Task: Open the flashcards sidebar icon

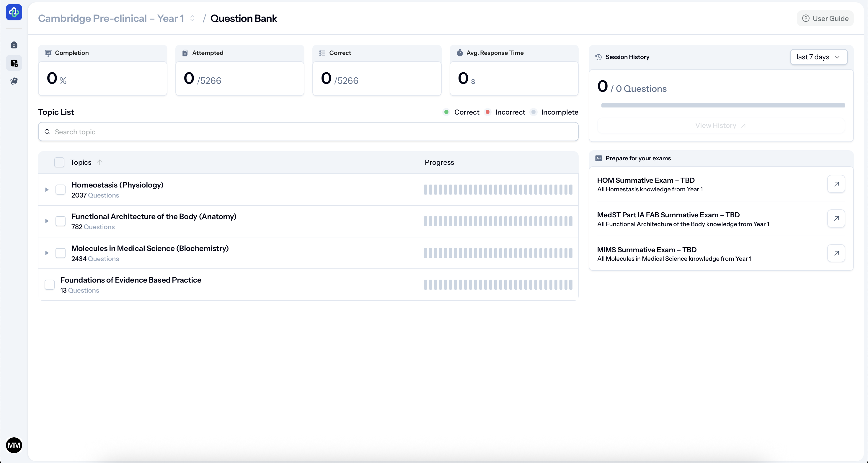Action: click(x=14, y=81)
